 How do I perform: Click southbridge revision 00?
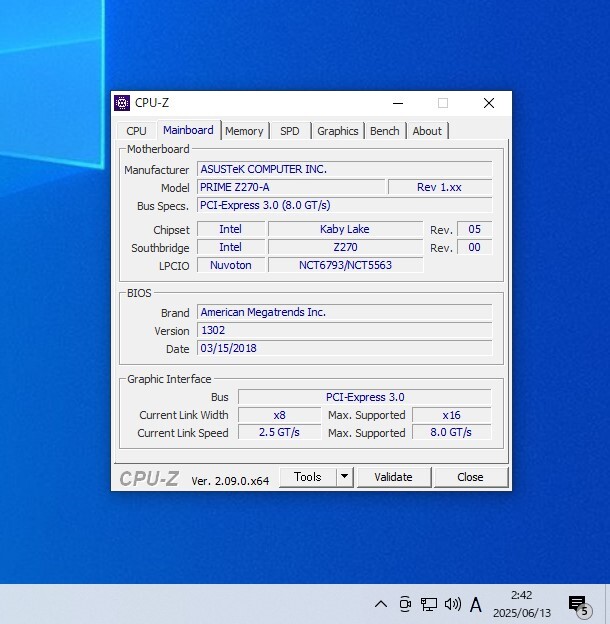point(474,247)
